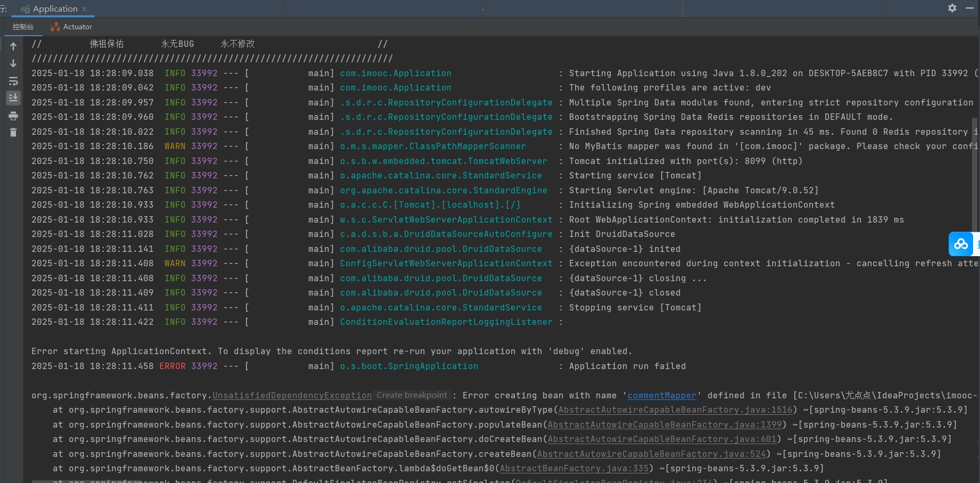Click the WARN level at 18:28:10.186

(175, 146)
